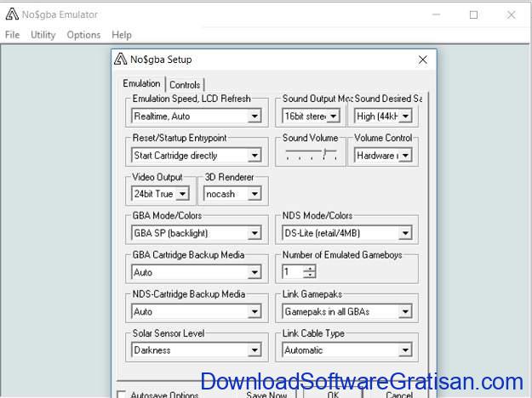Expand the Reset/Startup Entrypoint dropdown

click(x=255, y=156)
